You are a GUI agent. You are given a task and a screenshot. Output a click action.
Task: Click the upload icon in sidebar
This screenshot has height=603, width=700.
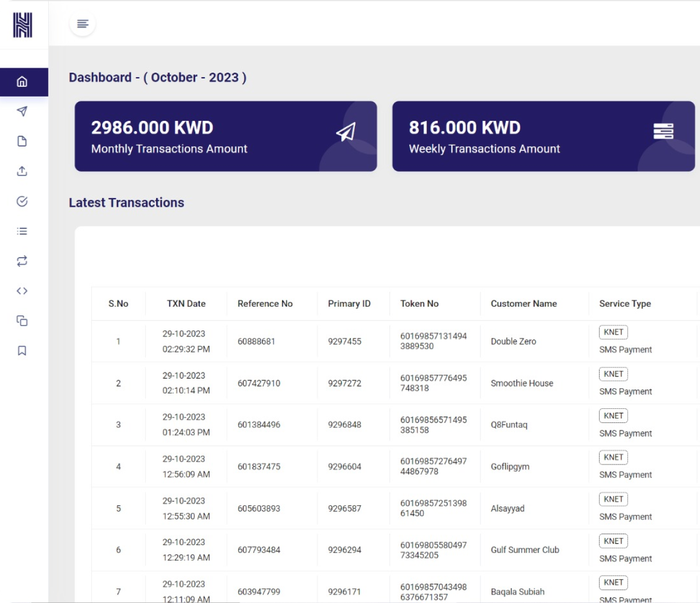point(22,171)
